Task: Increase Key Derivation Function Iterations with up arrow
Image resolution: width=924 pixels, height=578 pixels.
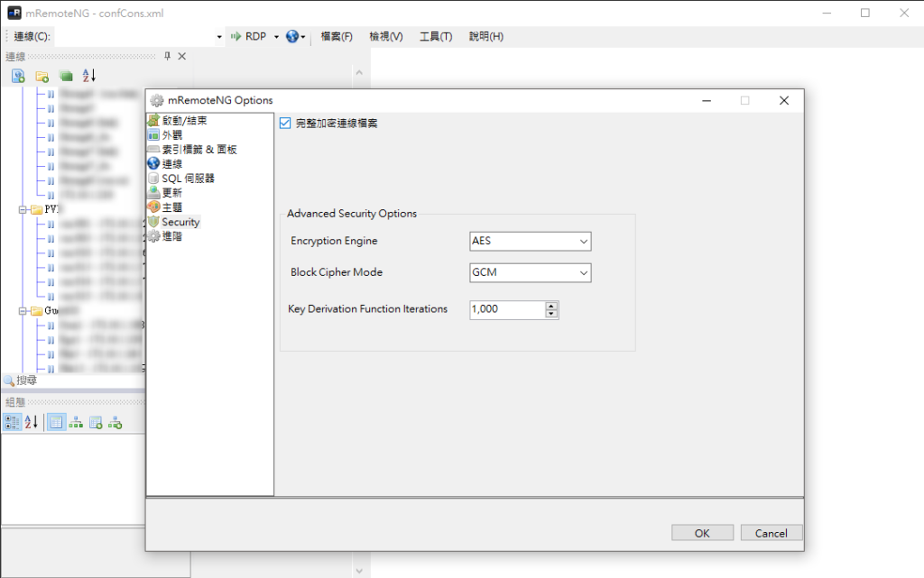Action: pyautogui.click(x=551, y=306)
